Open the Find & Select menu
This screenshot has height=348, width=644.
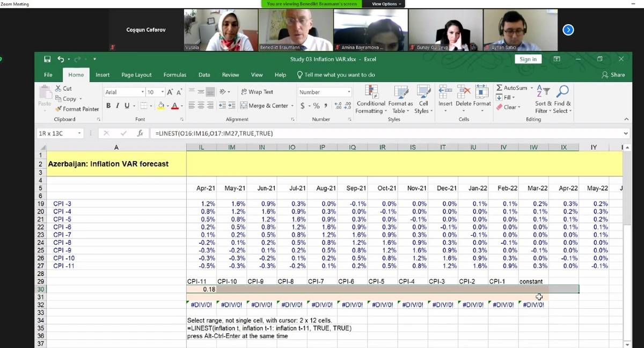click(562, 99)
